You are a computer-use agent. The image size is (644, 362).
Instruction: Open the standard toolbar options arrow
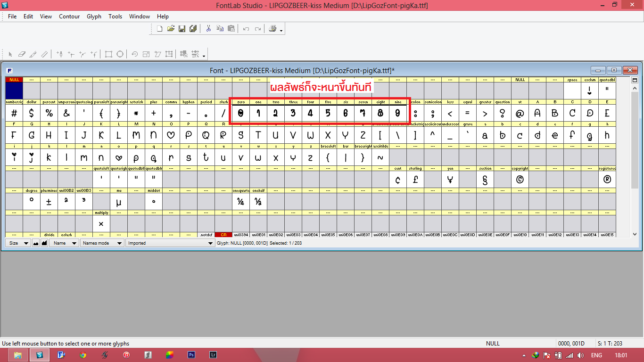coord(281,31)
